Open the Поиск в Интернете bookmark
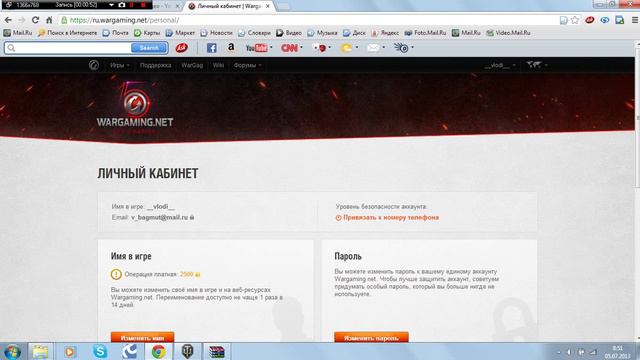The image size is (640, 360). [x=67, y=33]
